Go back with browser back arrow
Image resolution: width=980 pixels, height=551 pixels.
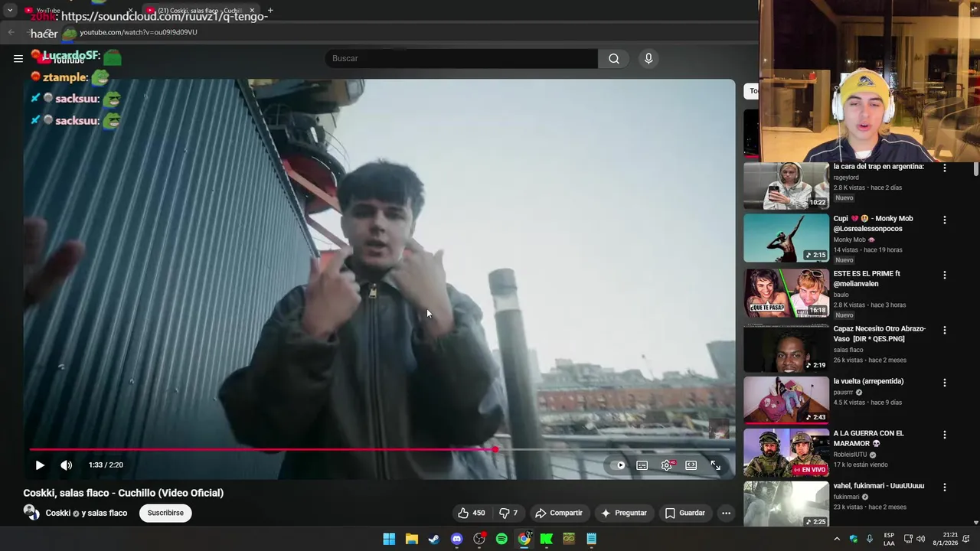[x=11, y=32]
